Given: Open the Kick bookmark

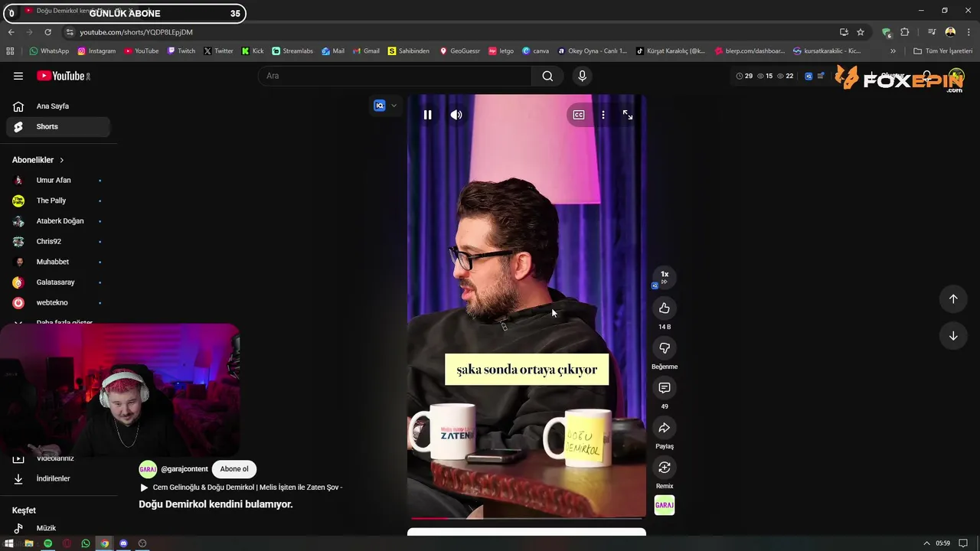Looking at the screenshot, I should coord(253,51).
